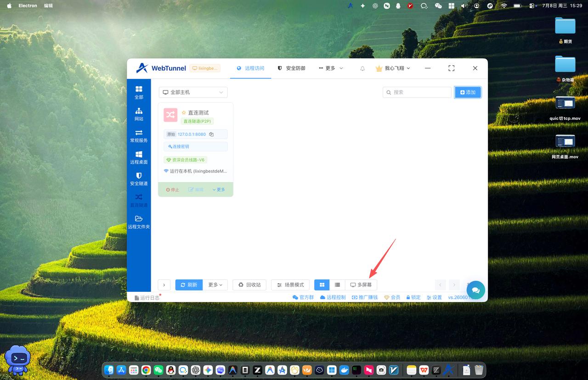Click the lixingbe... device tag
This screenshot has width=588, height=380.
[205, 68]
